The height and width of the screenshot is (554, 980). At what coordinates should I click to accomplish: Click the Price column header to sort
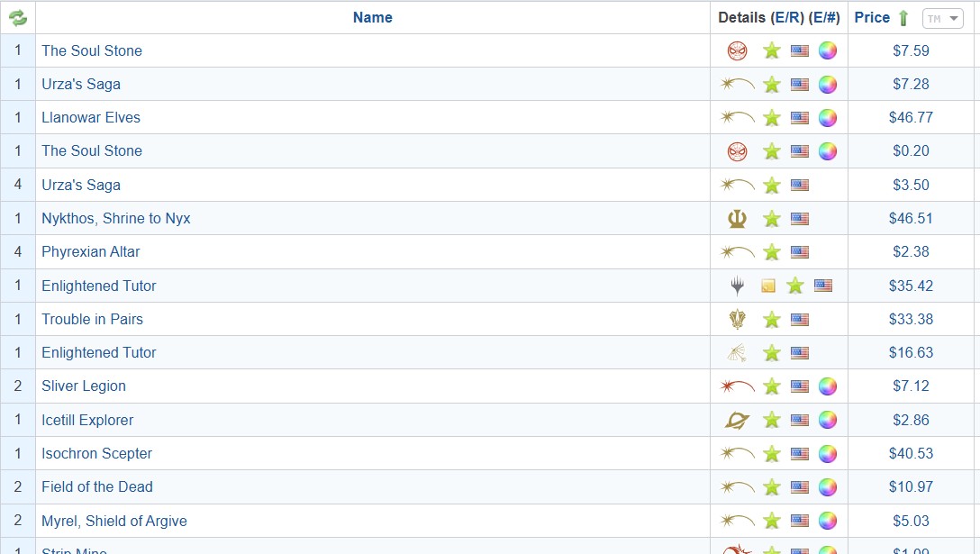tap(871, 17)
